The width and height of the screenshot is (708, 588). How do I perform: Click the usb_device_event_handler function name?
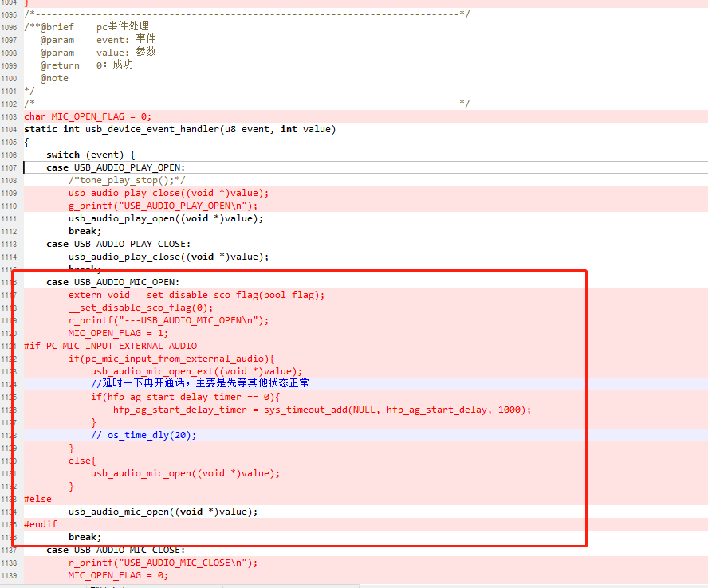(152, 129)
